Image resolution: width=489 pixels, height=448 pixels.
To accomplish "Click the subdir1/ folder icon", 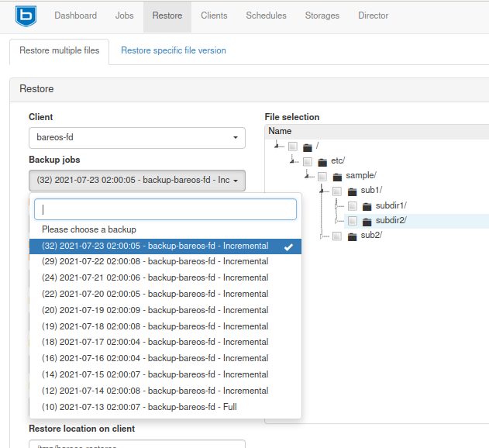I will [x=367, y=205].
